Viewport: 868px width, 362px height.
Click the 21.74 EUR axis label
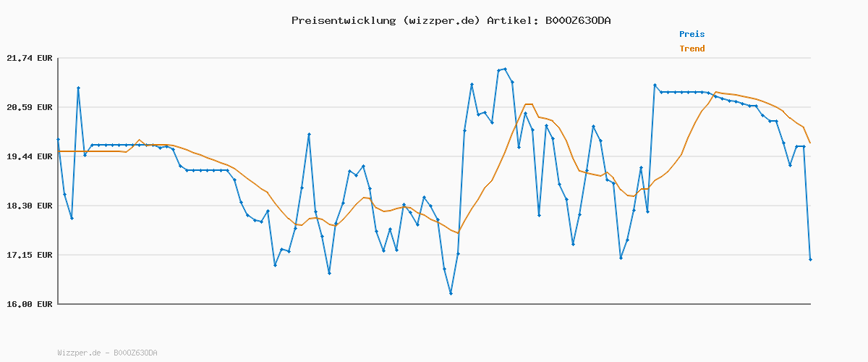coord(29,59)
